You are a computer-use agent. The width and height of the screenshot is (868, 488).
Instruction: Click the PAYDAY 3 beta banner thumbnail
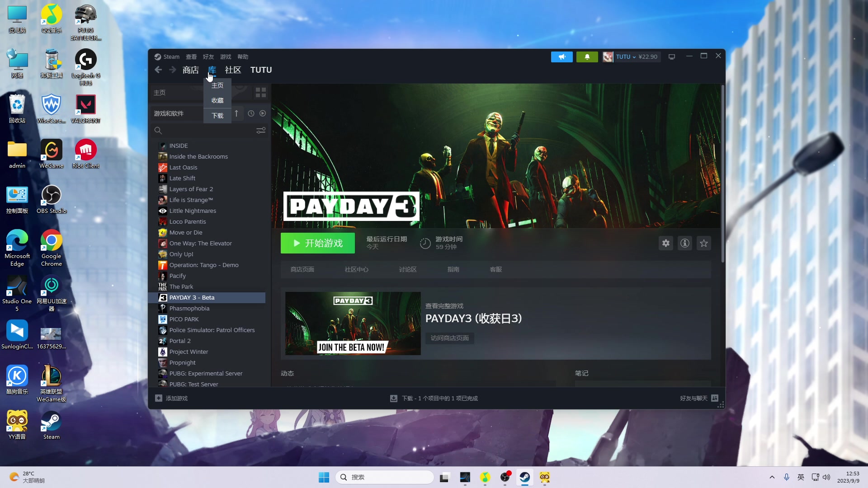click(353, 324)
